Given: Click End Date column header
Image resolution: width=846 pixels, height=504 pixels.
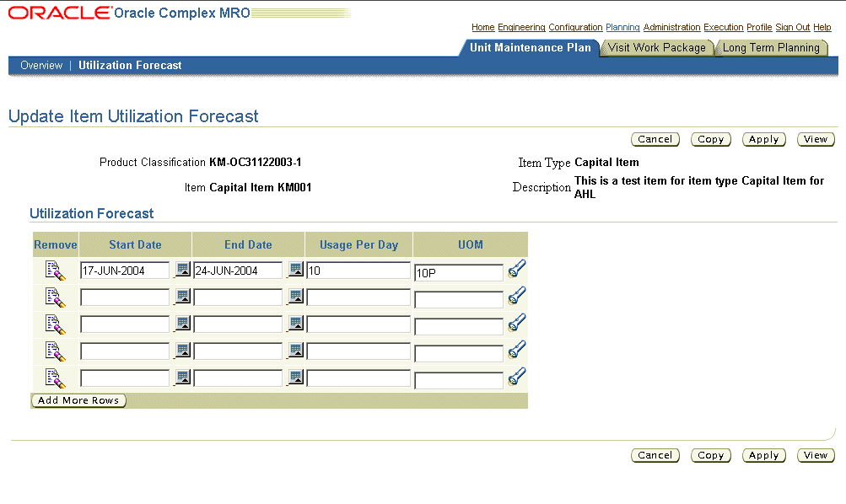Looking at the screenshot, I should coord(248,244).
